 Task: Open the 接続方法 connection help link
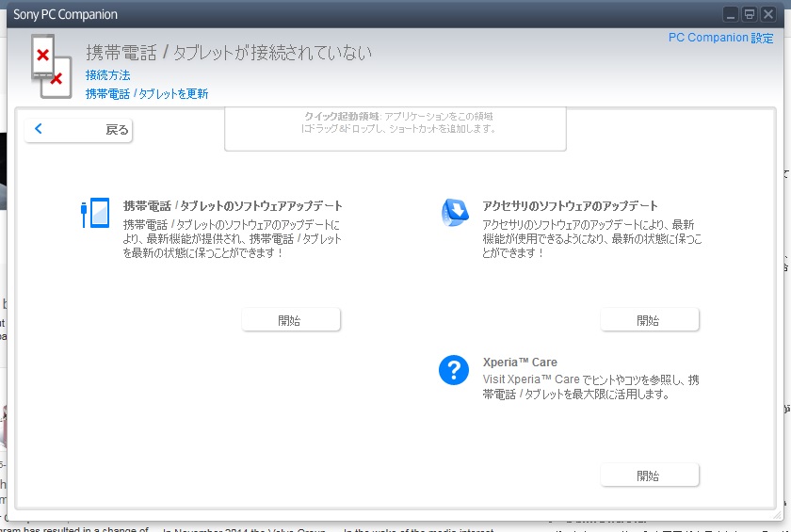[x=107, y=75]
